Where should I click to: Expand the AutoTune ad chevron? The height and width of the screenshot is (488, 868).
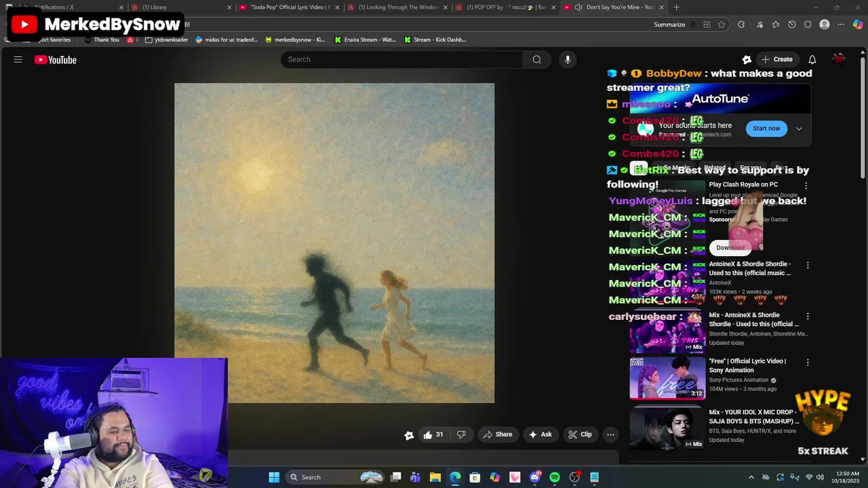tap(799, 129)
